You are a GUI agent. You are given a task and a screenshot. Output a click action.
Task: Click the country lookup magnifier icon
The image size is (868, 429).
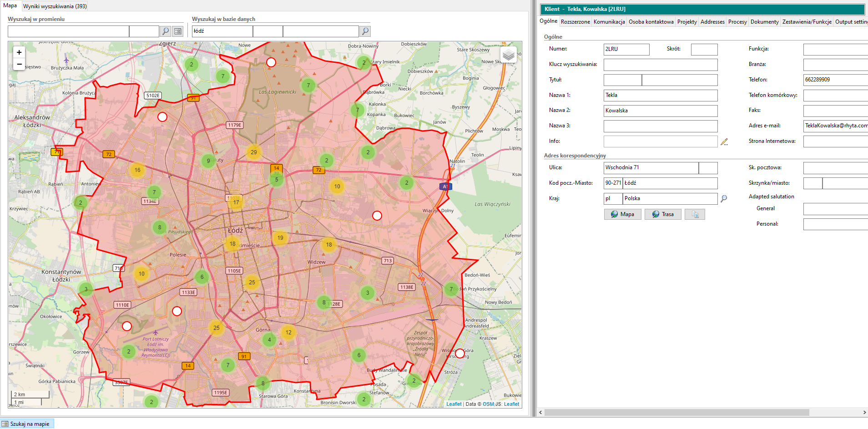click(724, 199)
